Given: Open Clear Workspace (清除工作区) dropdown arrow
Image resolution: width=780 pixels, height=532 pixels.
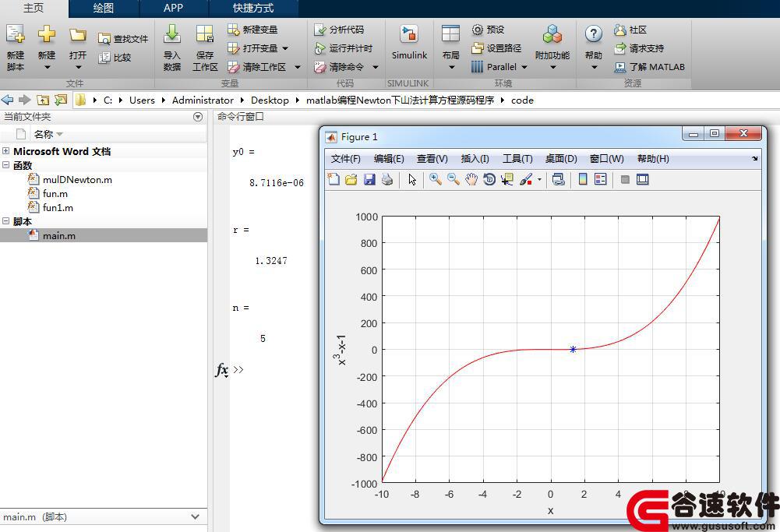Looking at the screenshot, I should coord(298,67).
